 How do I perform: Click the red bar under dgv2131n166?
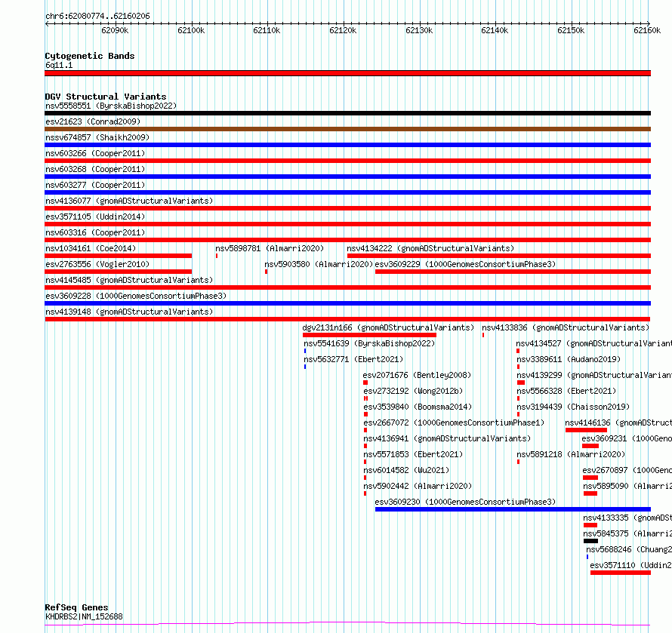(x=369, y=335)
